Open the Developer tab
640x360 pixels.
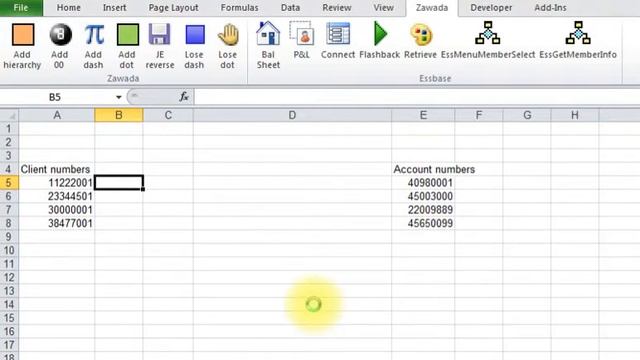point(491,8)
